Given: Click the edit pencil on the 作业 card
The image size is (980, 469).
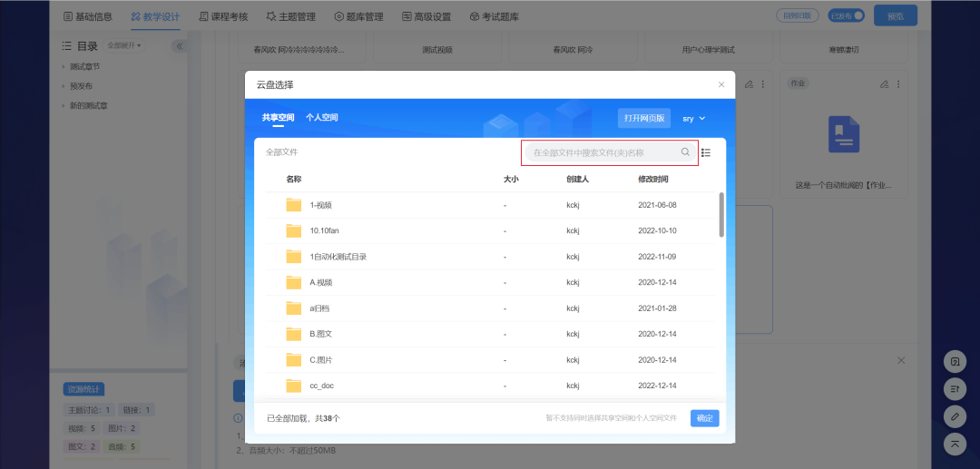Looking at the screenshot, I should 884,83.
